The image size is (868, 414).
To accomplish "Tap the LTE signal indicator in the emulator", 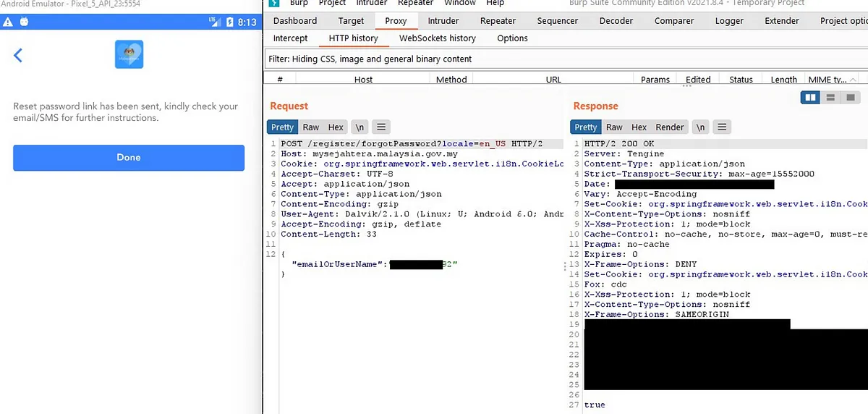I will pos(216,22).
